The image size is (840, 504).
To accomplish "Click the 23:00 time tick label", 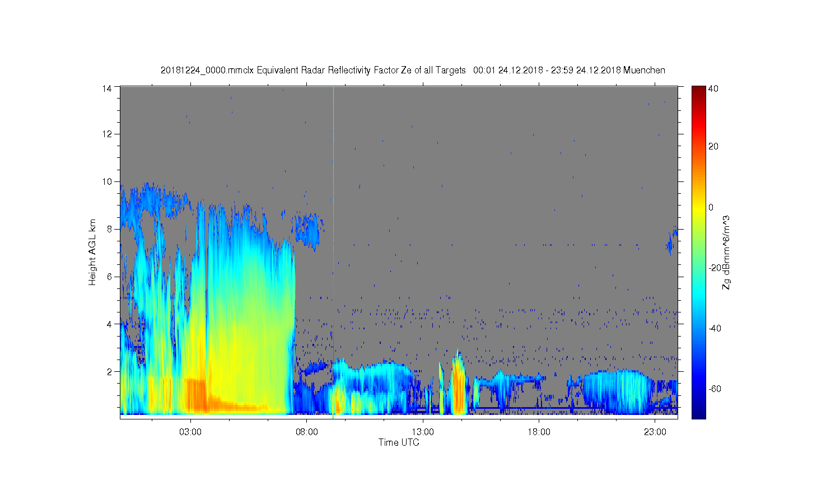I will 655,432.
